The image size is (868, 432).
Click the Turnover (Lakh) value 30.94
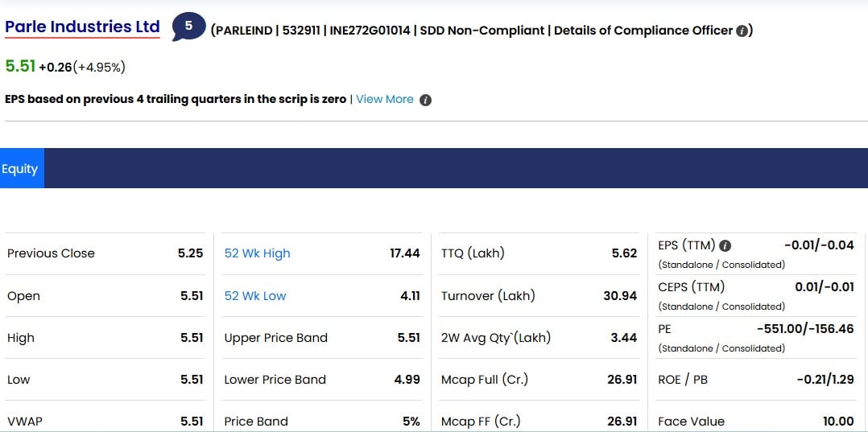coord(620,296)
